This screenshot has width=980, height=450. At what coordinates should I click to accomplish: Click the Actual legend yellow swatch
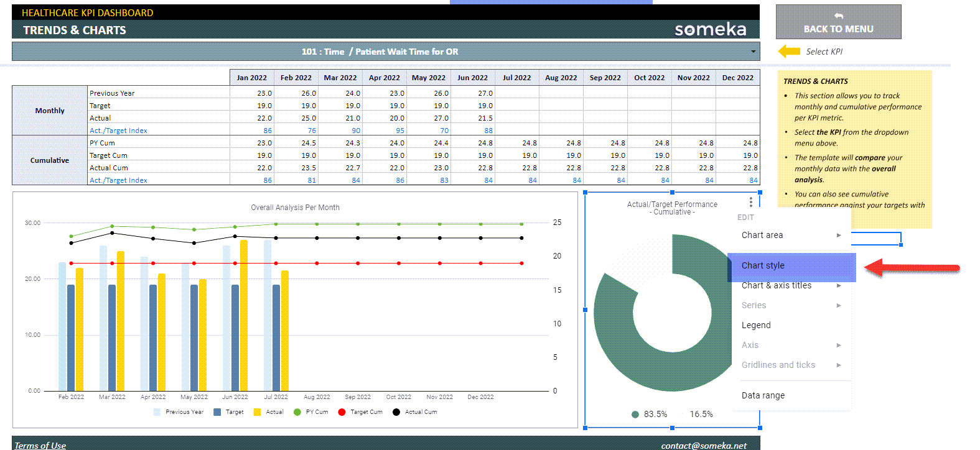258,412
